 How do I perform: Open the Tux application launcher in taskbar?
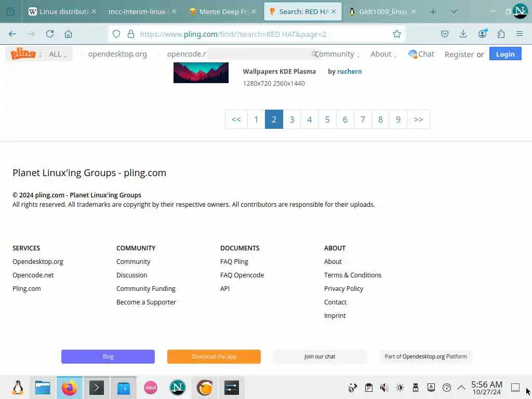[18, 388]
